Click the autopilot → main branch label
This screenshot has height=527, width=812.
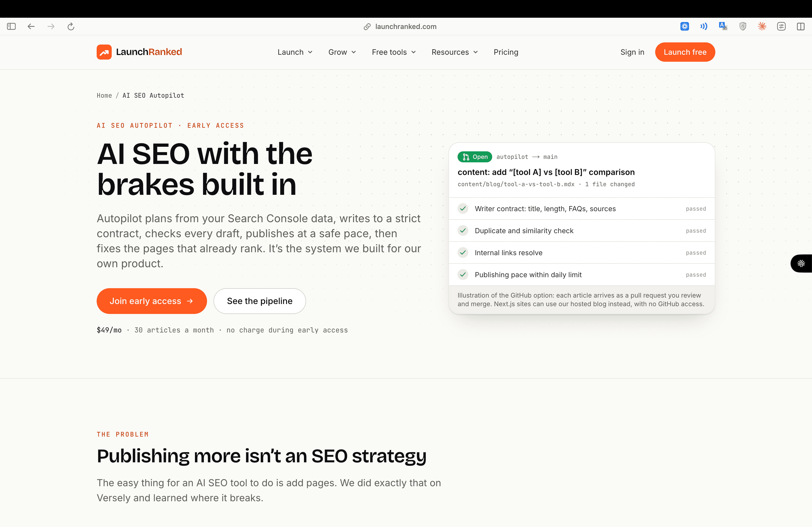[x=527, y=157]
